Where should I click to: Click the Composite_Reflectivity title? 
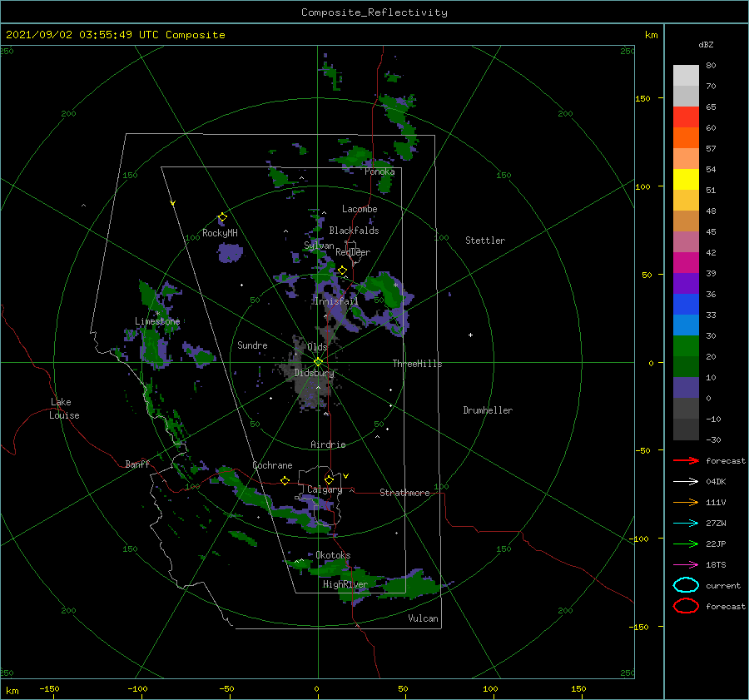tap(374, 12)
